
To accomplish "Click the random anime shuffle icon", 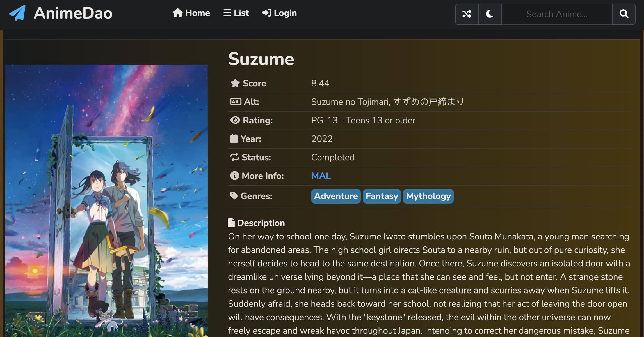I will [x=467, y=14].
